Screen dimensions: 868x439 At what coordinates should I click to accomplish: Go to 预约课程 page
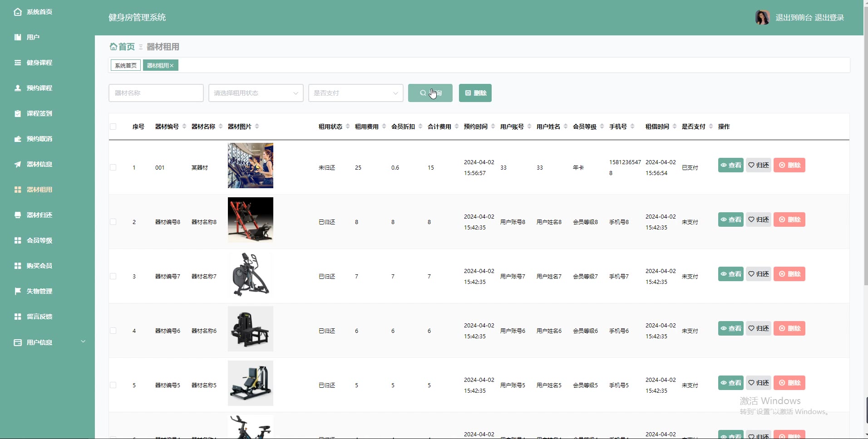[x=39, y=88]
